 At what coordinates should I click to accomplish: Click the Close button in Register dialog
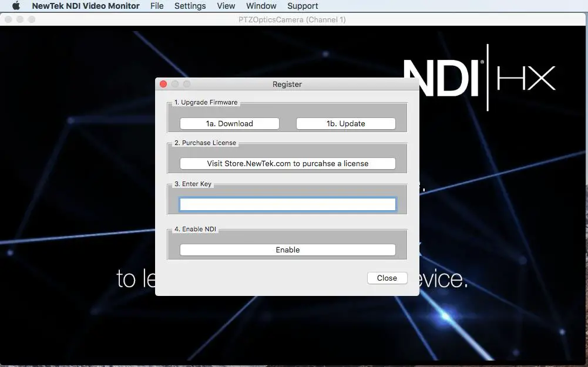[x=387, y=278]
